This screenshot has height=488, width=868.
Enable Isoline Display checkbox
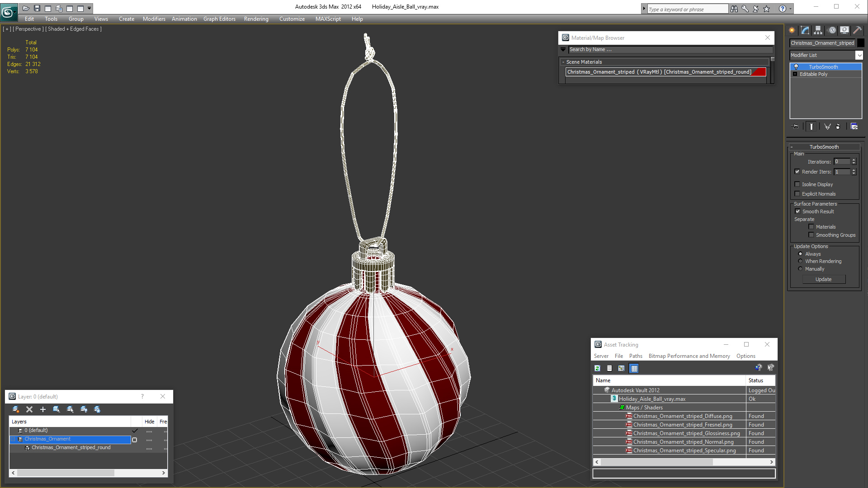(x=797, y=184)
